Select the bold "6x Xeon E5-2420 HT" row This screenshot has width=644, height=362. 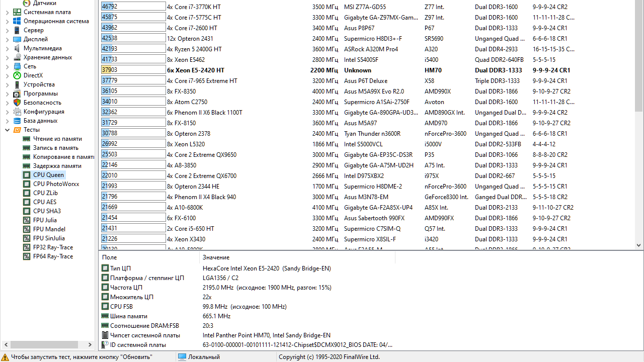[367, 70]
